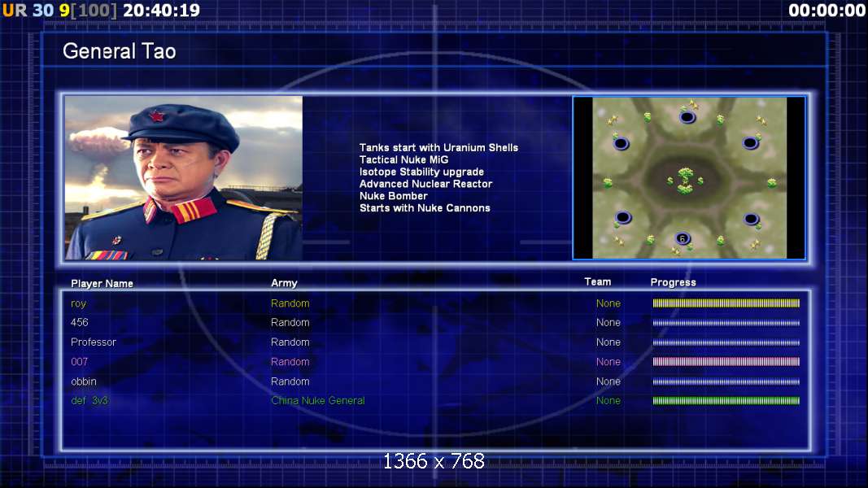Select the 'Advanced Nuclear Reactor' line
The height and width of the screenshot is (488, 868).
coord(425,184)
